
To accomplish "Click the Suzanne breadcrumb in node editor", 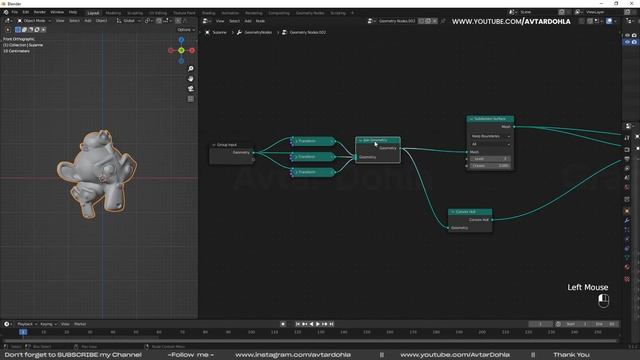I will click(216, 32).
